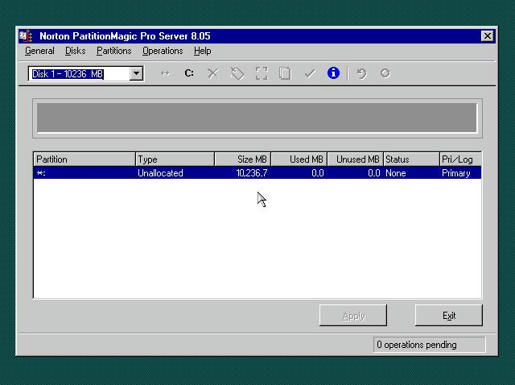Select the Unallocated partition row
Screen dimensions: 515x385
(x=257, y=173)
